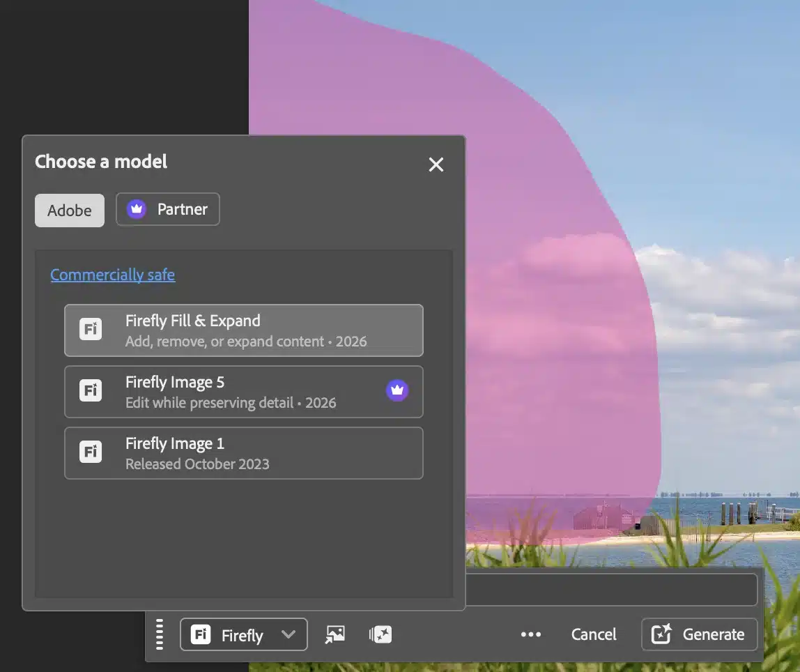The image size is (800, 672).
Task: Open the three-dot more options menu
Action: [x=531, y=634]
